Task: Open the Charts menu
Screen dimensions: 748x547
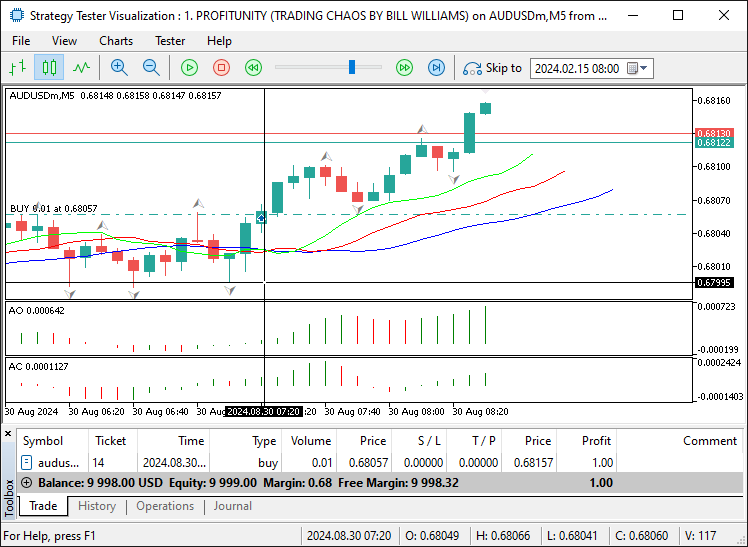Action: [116, 41]
